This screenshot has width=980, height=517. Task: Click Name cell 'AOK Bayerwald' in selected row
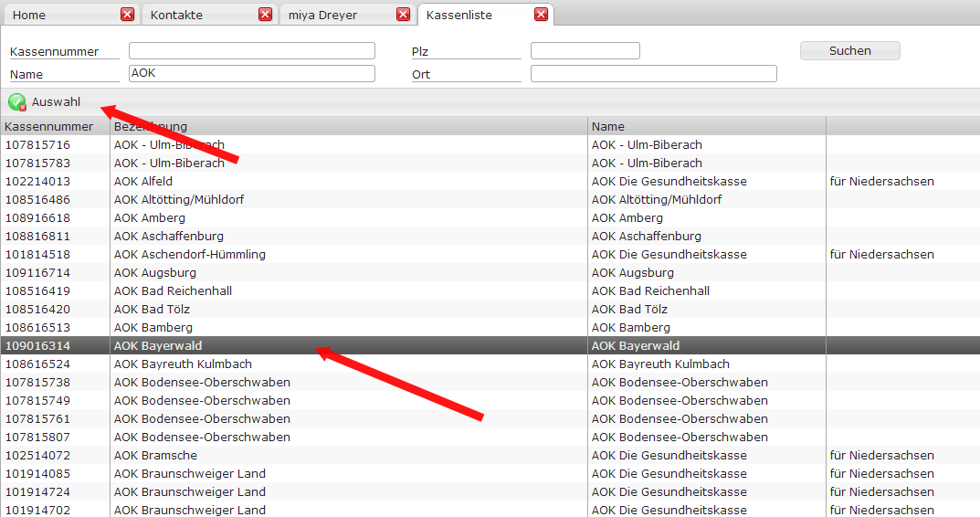click(x=707, y=345)
